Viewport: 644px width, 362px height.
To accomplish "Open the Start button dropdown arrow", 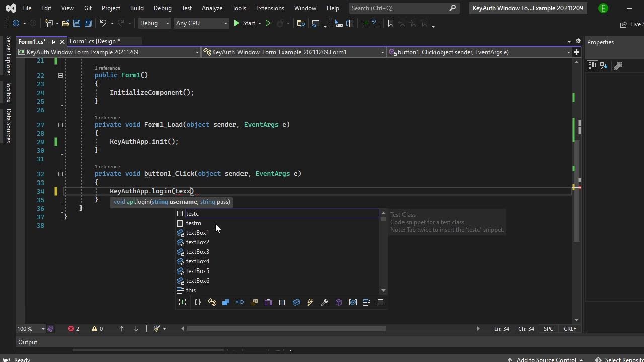I will pos(260,23).
